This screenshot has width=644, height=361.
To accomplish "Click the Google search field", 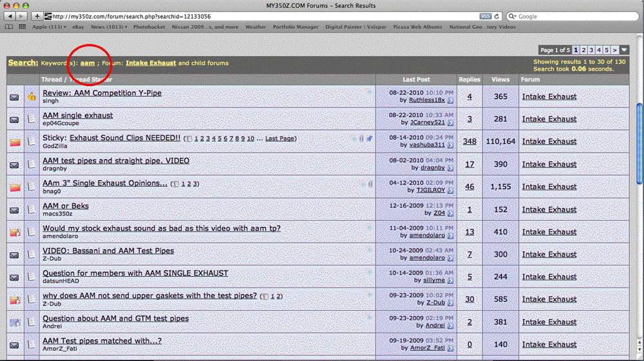I will (573, 16).
